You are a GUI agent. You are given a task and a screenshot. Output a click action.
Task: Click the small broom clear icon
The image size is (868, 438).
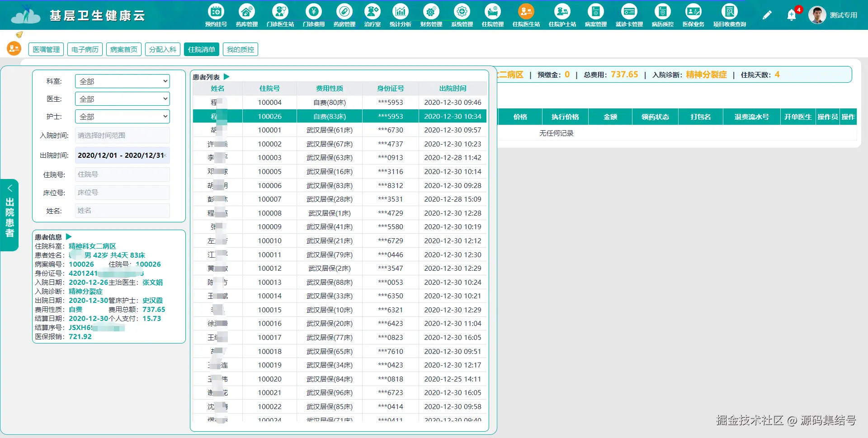click(x=19, y=34)
